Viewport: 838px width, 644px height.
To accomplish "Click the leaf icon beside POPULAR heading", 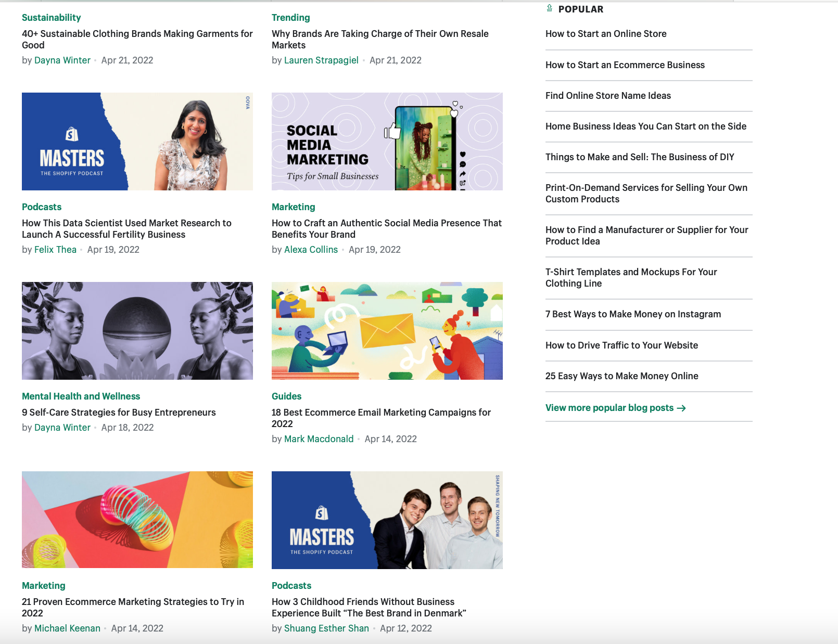I will pos(549,8).
